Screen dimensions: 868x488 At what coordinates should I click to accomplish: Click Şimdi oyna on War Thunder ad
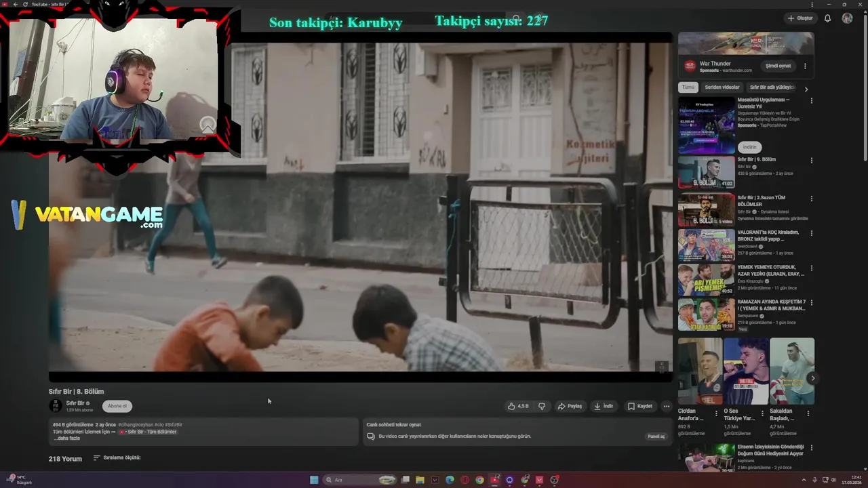pos(778,66)
